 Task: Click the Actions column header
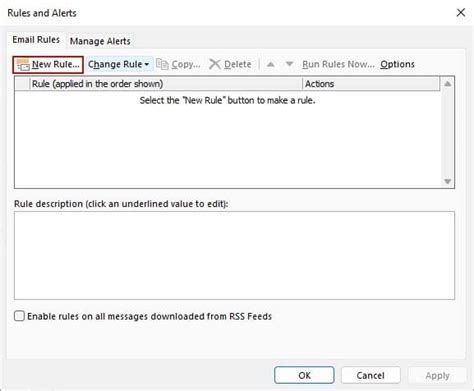coord(371,84)
